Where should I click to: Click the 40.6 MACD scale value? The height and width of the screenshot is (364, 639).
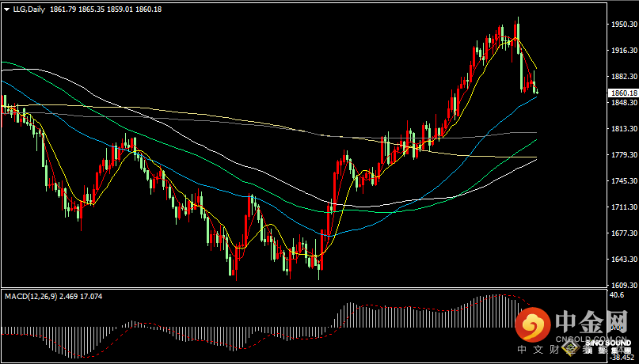[618, 295]
